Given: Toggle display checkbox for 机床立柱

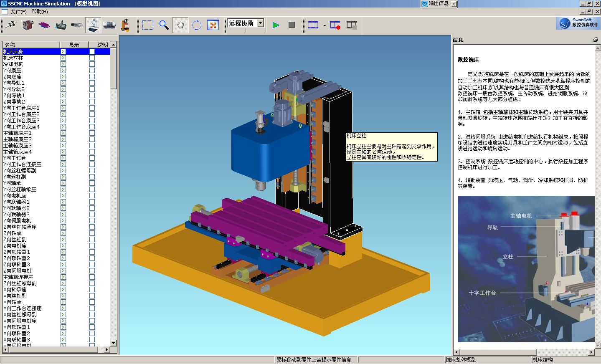Looking at the screenshot, I should (63, 58).
